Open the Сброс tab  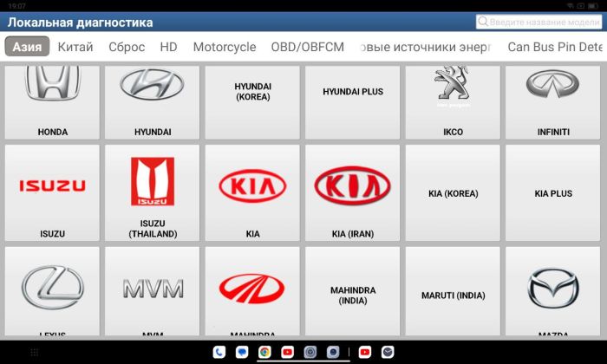pyautogui.click(x=127, y=47)
